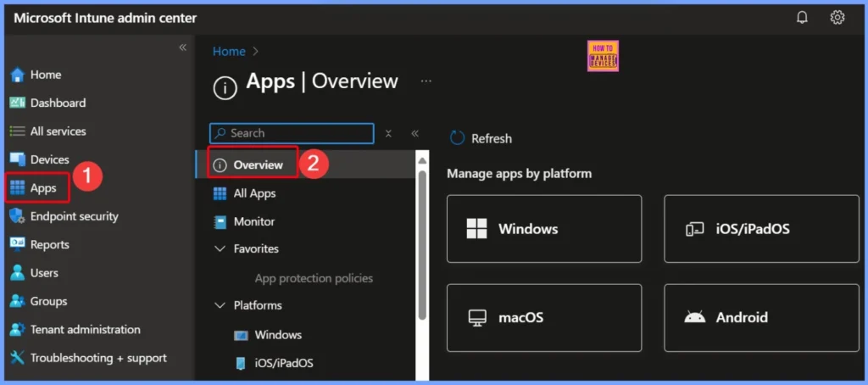Go to Home in the sidebar
This screenshot has height=385, width=868.
click(x=46, y=75)
